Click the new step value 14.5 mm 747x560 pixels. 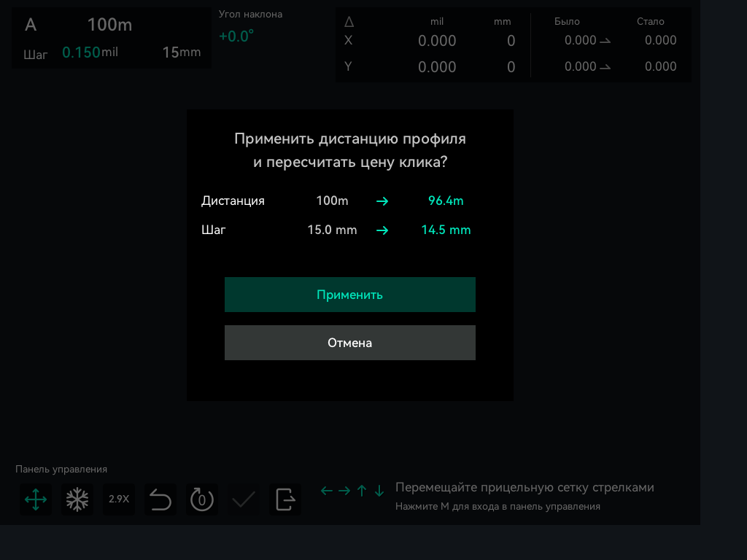click(446, 230)
